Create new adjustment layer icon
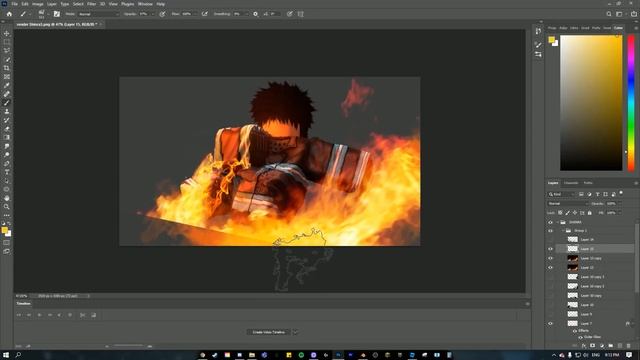The image size is (640, 360). coord(602,346)
